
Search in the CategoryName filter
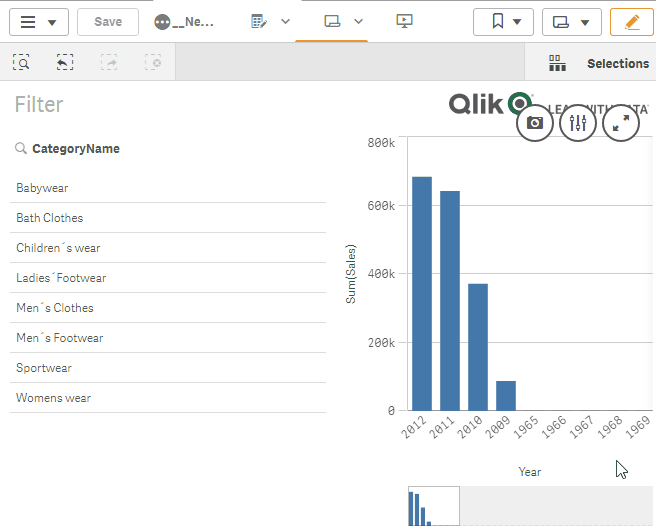[21, 148]
